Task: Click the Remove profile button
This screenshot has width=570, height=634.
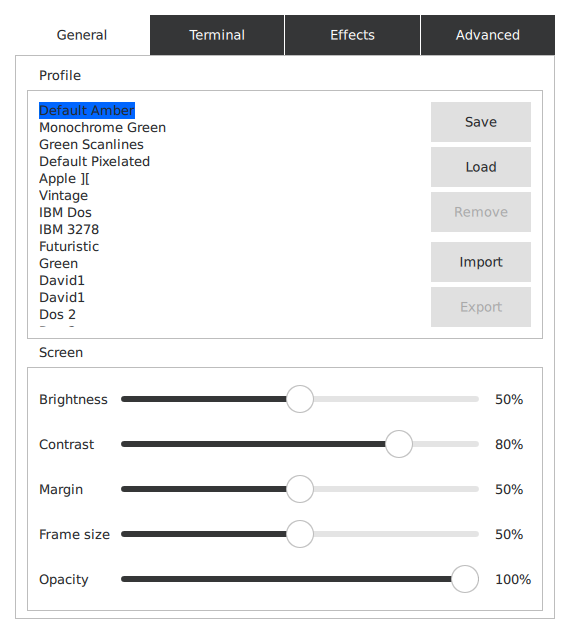Action: pos(481,212)
